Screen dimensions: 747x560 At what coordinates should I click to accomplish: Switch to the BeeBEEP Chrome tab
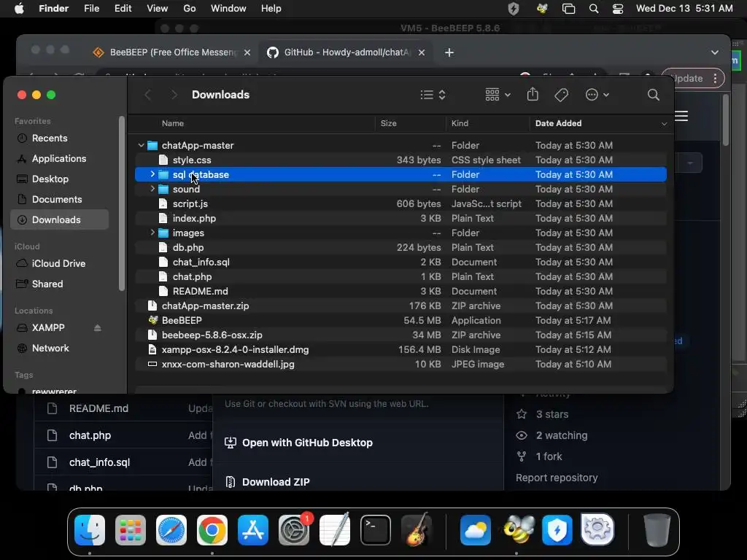[x=171, y=52]
